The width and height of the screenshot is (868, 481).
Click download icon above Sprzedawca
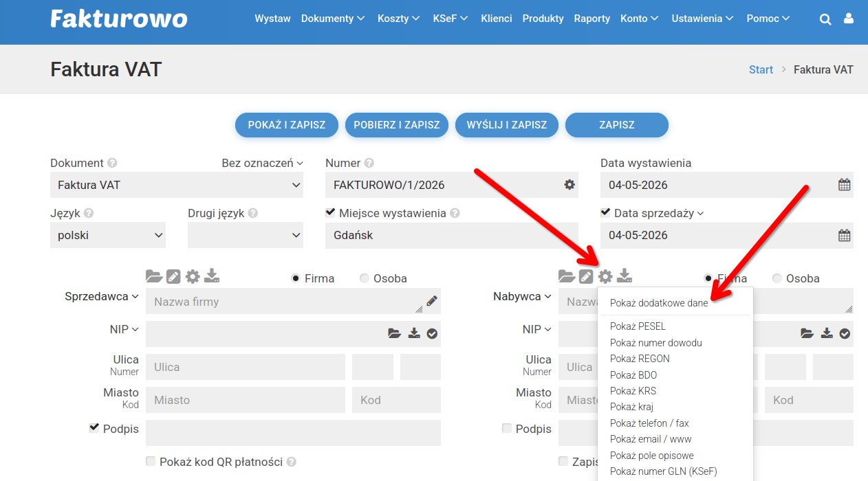click(x=212, y=276)
